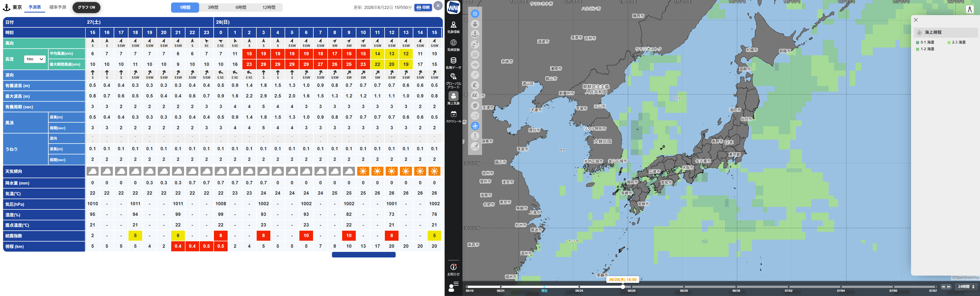The width and height of the screenshot is (980, 296).
Task: Toggle the wind flow layer icon
Action: [475, 65]
